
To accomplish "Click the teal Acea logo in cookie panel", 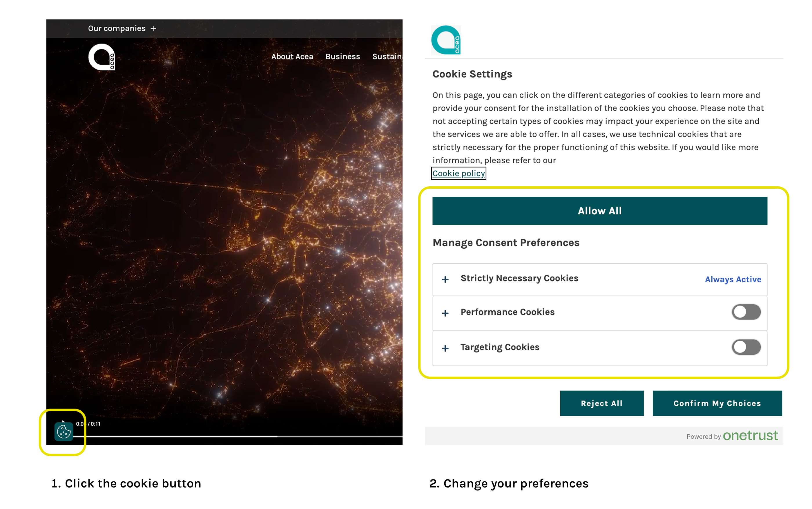I will pos(446,40).
